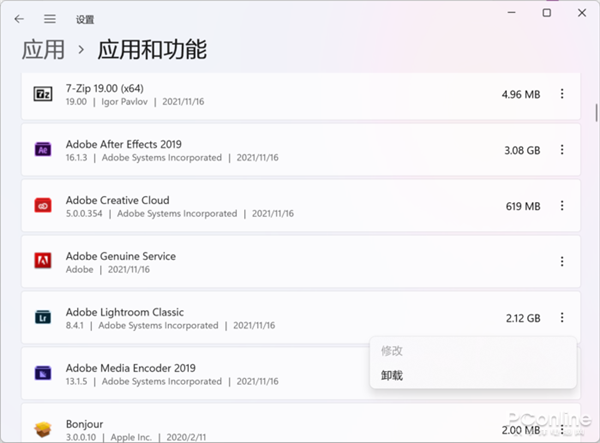Open more options for Adobe Creative Cloud
Image resolution: width=600 pixels, height=443 pixels.
pyautogui.click(x=562, y=205)
